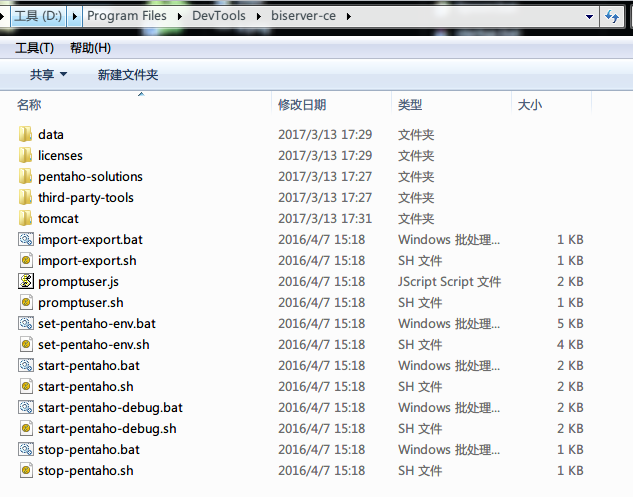Click biserver-ce breadcrumb segment

coord(303,16)
